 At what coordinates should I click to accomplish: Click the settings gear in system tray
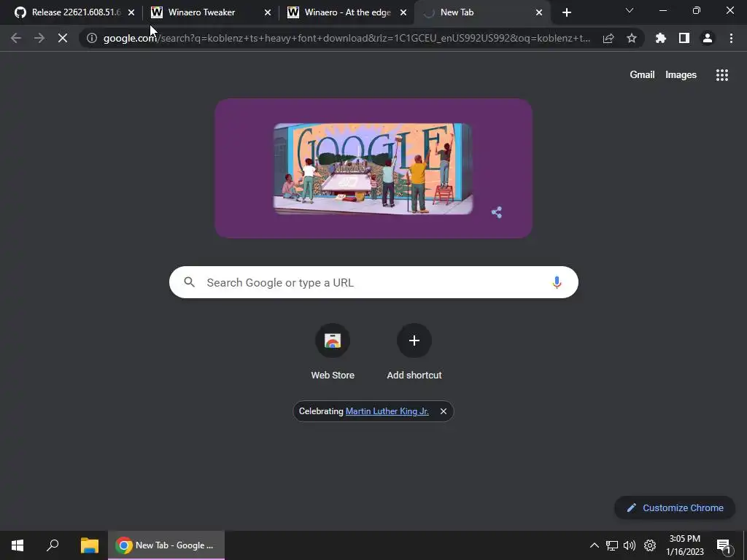point(650,545)
